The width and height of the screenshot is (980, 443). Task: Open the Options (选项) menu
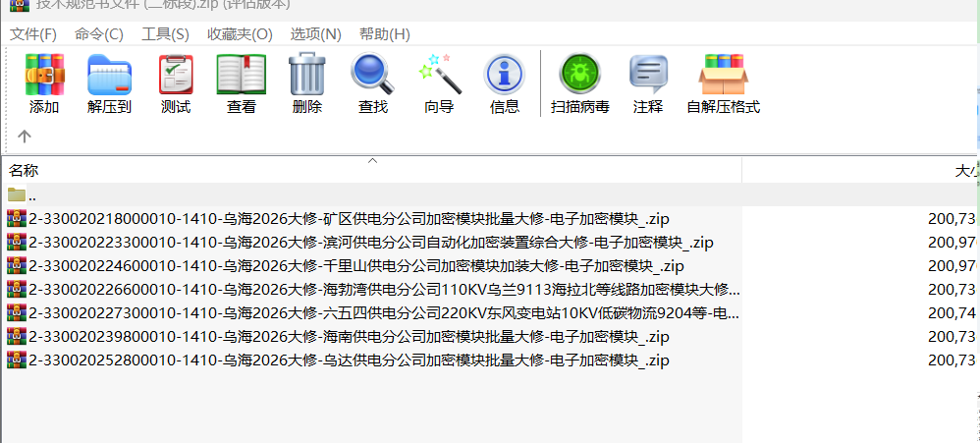click(x=315, y=34)
